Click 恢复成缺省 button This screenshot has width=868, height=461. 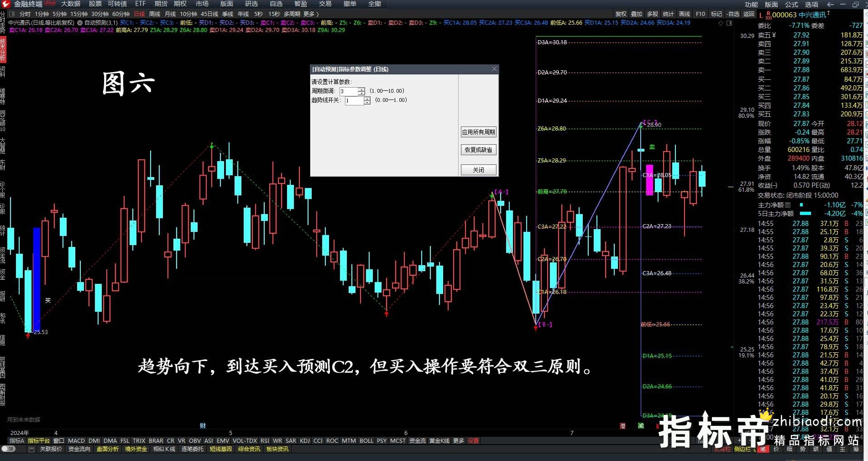pyautogui.click(x=478, y=150)
